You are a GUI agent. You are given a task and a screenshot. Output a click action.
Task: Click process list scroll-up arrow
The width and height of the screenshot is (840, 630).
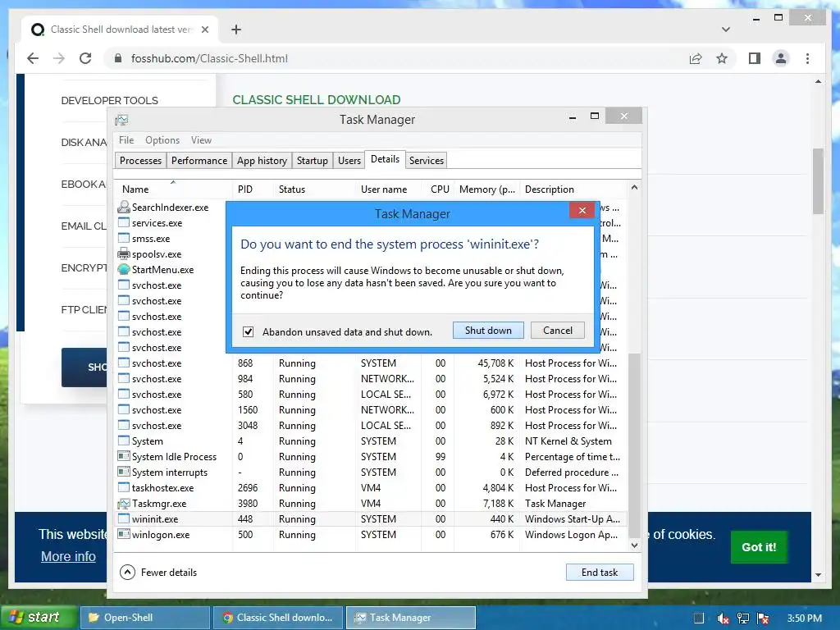[634, 187]
